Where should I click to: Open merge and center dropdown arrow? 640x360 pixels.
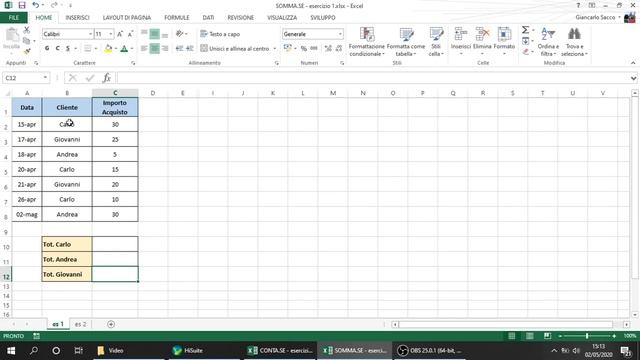(x=275, y=49)
